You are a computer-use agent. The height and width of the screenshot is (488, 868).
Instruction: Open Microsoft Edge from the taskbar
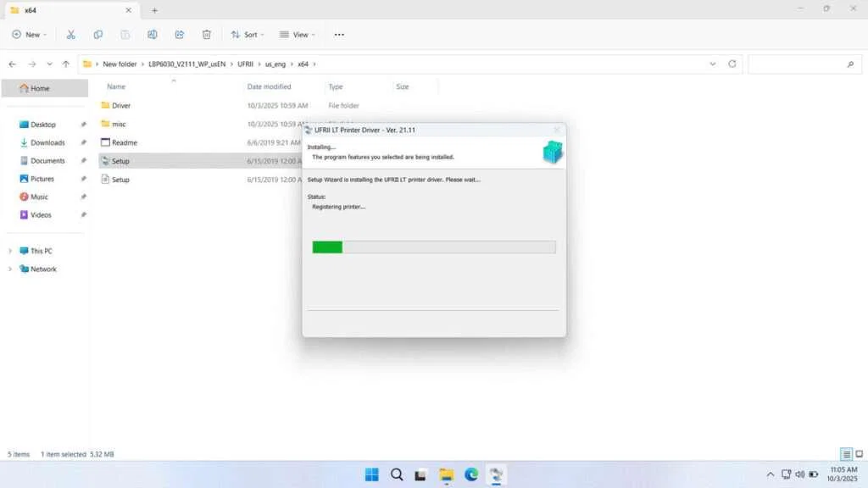point(470,474)
